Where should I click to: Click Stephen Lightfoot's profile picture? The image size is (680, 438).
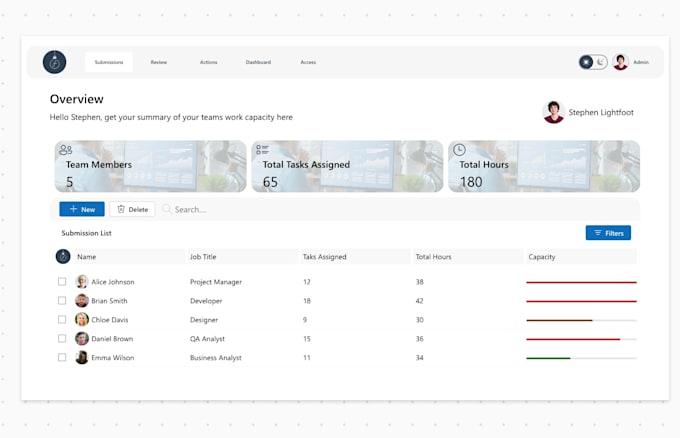(x=553, y=112)
